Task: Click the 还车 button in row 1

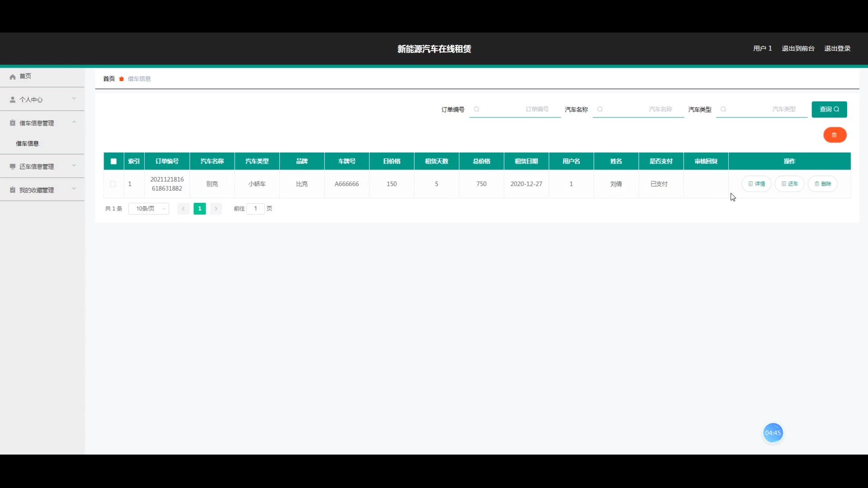Action: coord(789,184)
